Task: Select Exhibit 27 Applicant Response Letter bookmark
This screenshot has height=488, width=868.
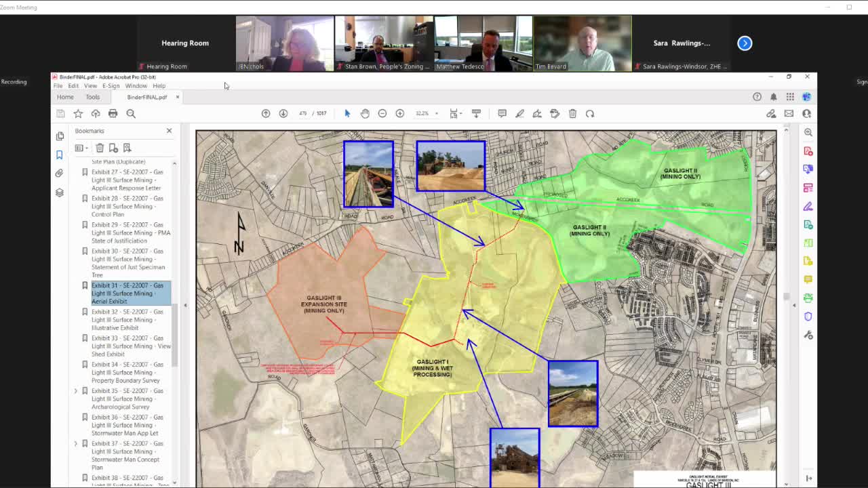Action: point(131,180)
